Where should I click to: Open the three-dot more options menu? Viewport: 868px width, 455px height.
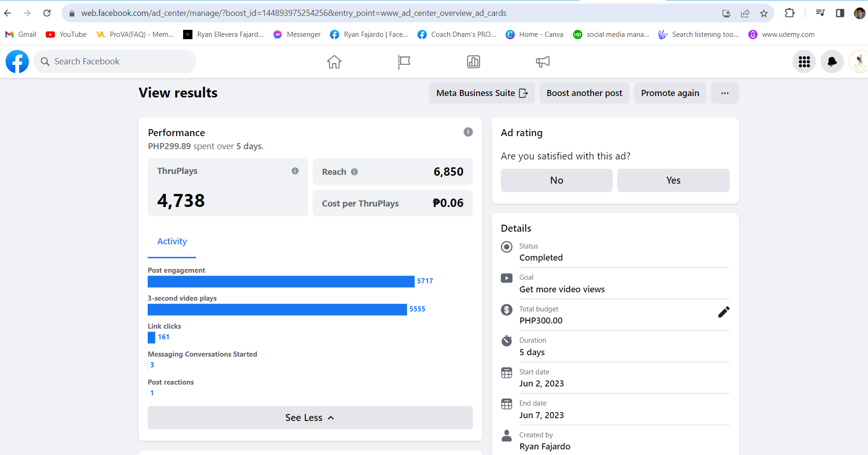[x=724, y=93]
